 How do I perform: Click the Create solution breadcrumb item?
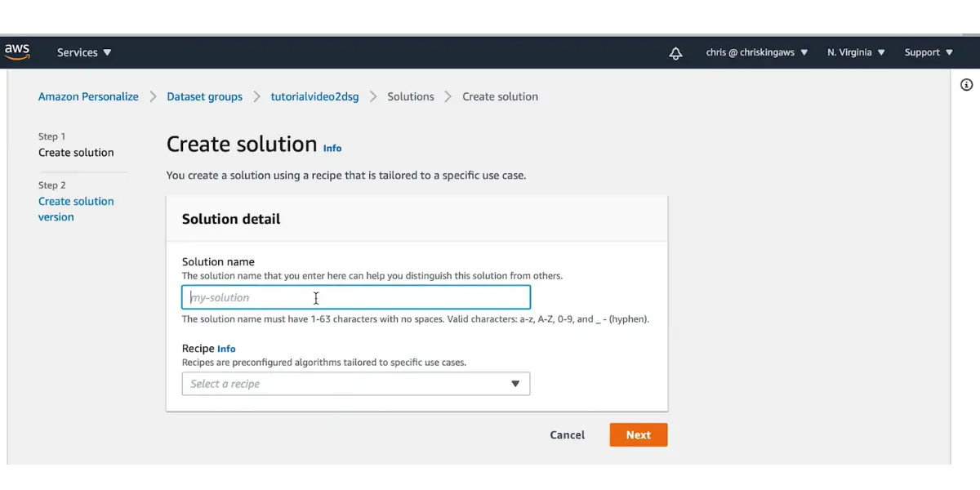point(500,96)
